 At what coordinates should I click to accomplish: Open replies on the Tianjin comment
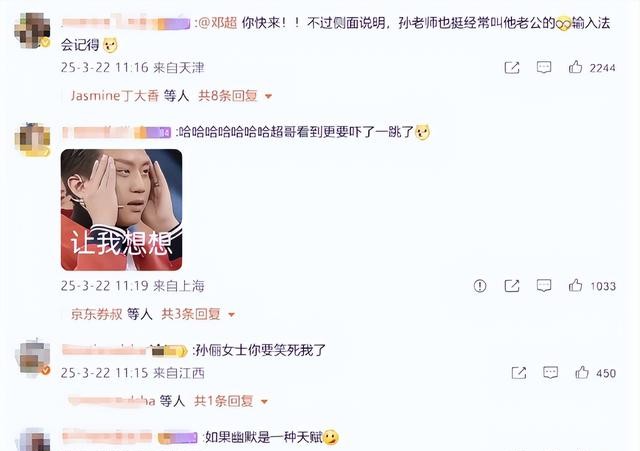pos(544,67)
